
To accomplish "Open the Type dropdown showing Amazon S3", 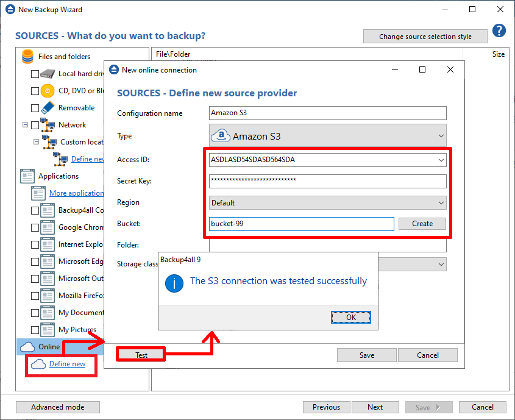I will (x=328, y=135).
